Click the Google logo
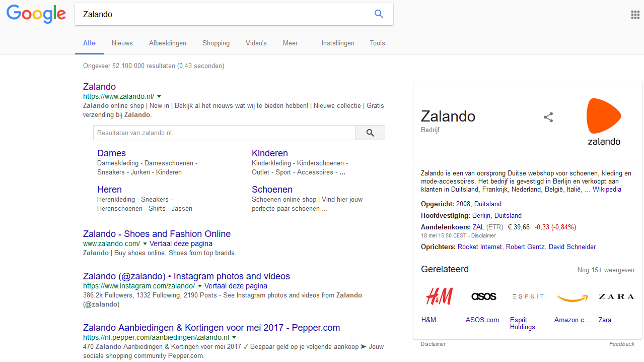 pos(36,14)
